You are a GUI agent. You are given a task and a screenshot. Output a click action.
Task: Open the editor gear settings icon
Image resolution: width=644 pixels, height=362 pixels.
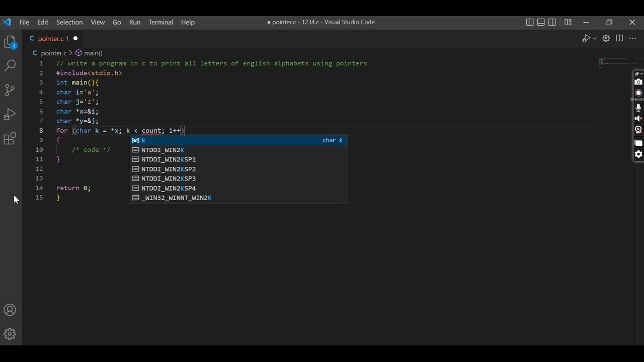point(606,39)
